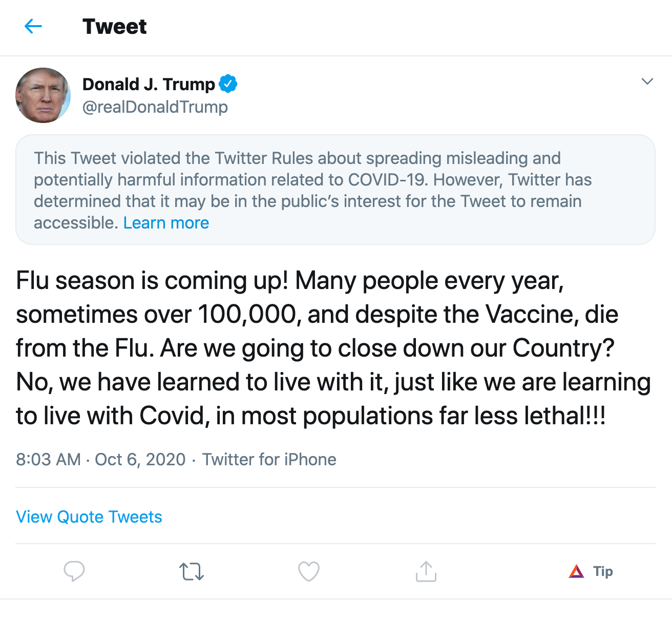672x620 pixels.
Task: Visit the @realDonaldTrump handle
Action: click(155, 107)
